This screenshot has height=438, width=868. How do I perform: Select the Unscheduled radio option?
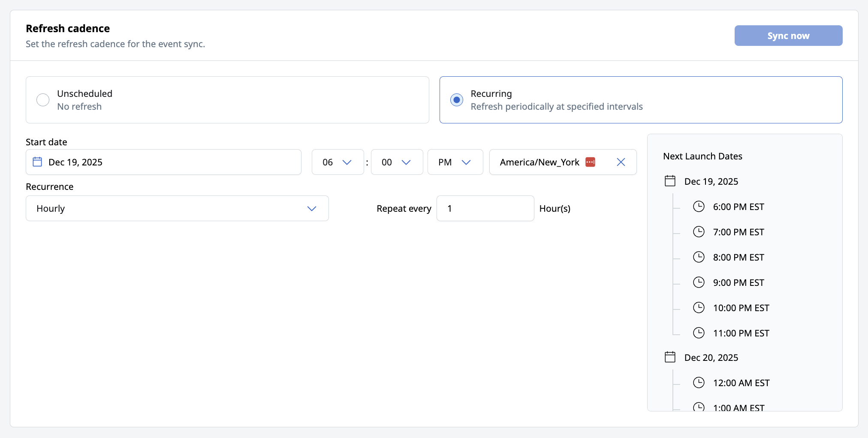43,100
